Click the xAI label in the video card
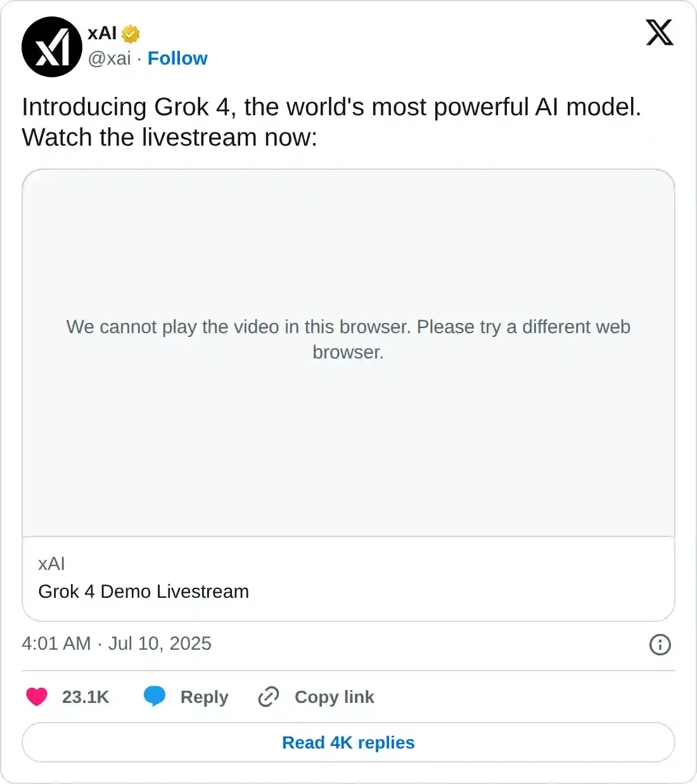Image resolution: width=697 pixels, height=784 pixels. (51, 564)
